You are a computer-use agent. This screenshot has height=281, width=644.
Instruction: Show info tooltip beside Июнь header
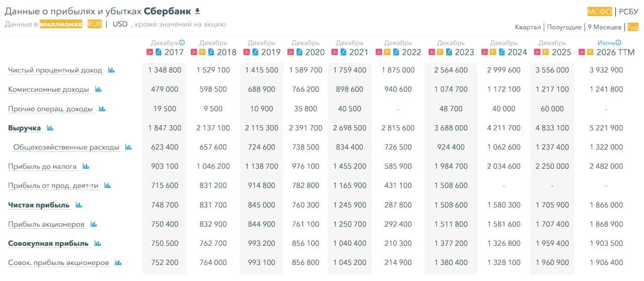(x=618, y=43)
